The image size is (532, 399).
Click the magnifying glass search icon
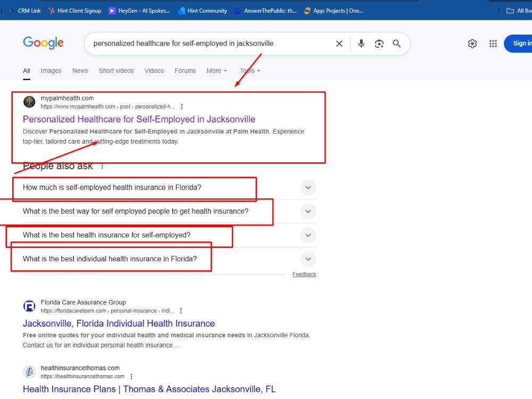point(397,44)
